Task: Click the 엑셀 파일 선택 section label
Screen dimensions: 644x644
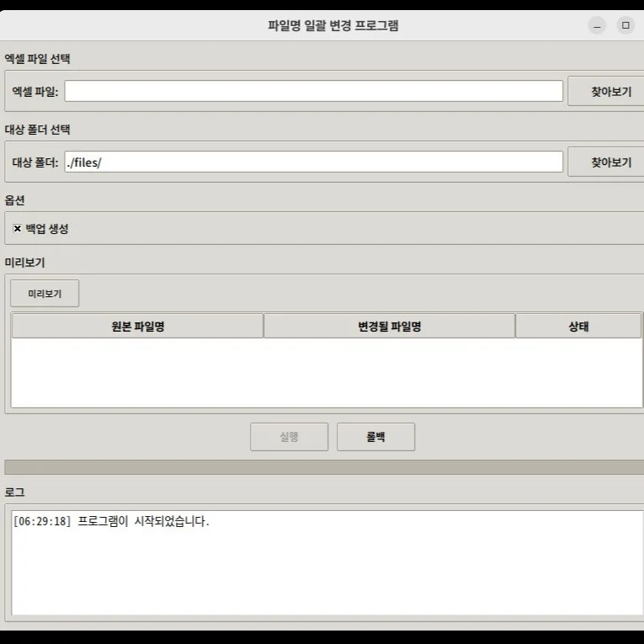Action: pos(37,59)
